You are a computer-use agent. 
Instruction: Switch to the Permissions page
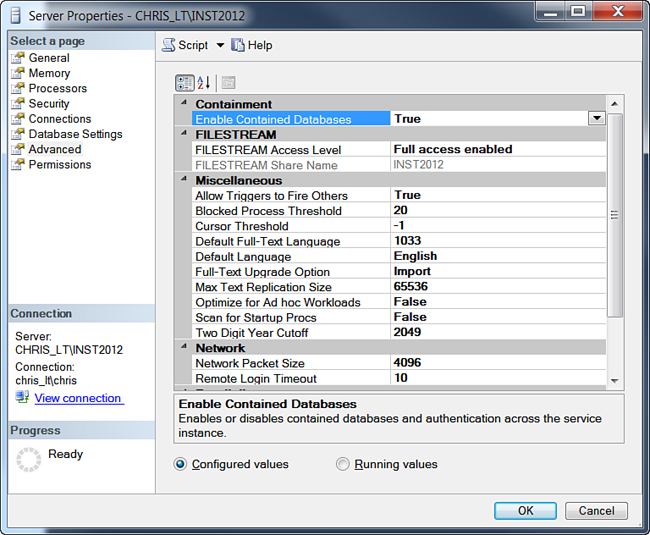click(x=59, y=164)
